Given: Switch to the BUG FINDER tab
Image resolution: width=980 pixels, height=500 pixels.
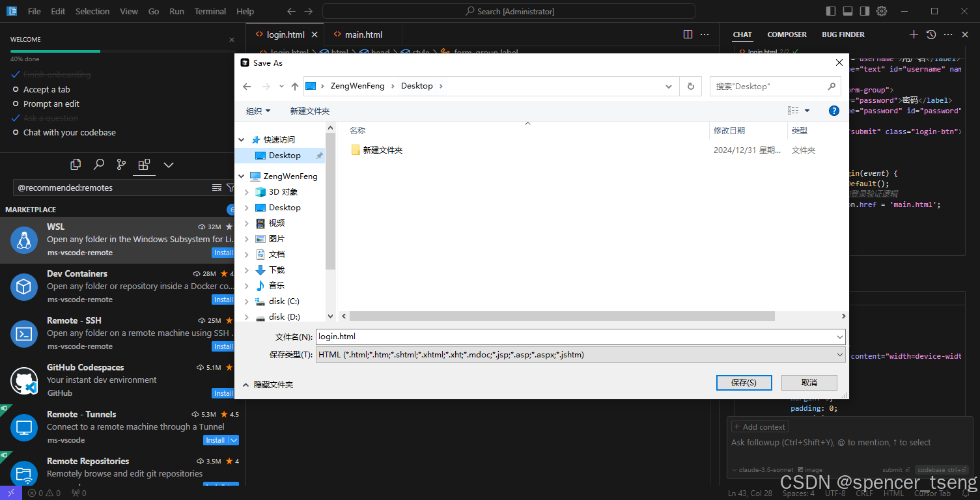Looking at the screenshot, I should coord(843,35).
